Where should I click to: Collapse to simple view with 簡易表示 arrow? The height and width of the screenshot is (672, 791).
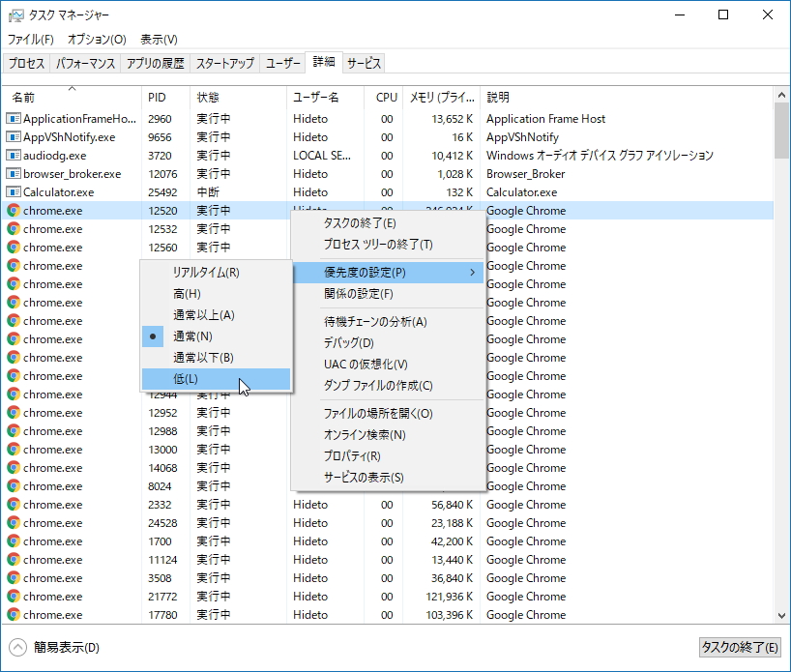coord(17,647)
